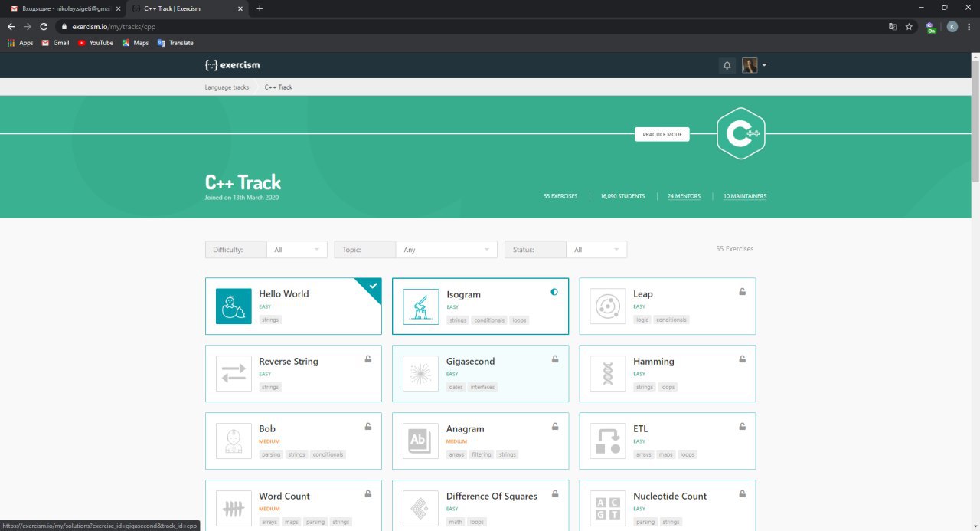Reload the page with browser refresh icon

(44, 26)
